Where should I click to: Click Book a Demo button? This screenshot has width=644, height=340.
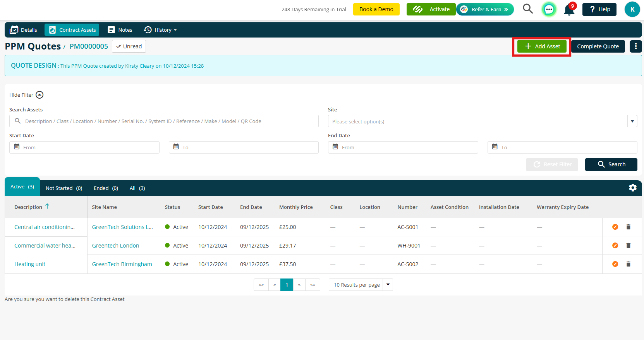click(x=376, y=9)
